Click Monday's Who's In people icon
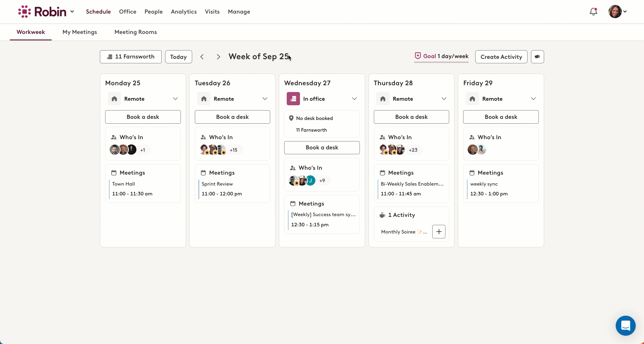 (114, 137)
